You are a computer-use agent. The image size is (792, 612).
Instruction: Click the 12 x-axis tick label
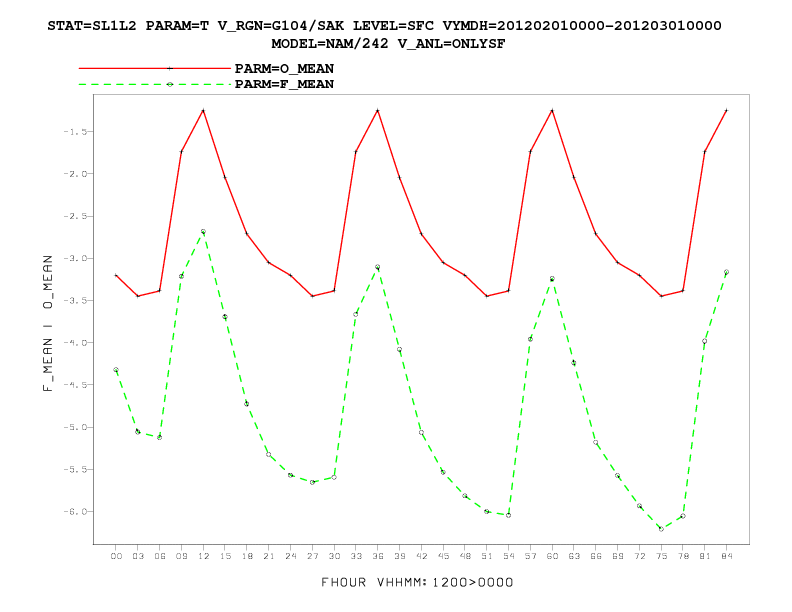pos(204,556)
